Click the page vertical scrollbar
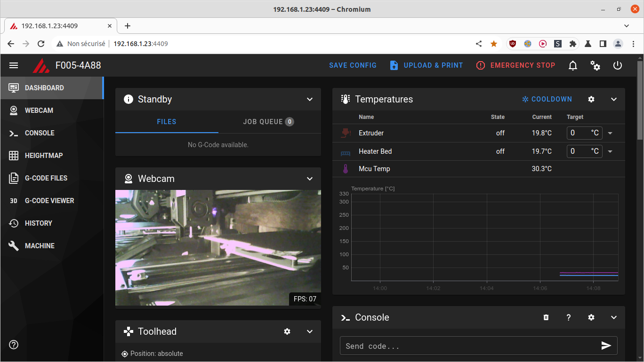 click(640, 100)
